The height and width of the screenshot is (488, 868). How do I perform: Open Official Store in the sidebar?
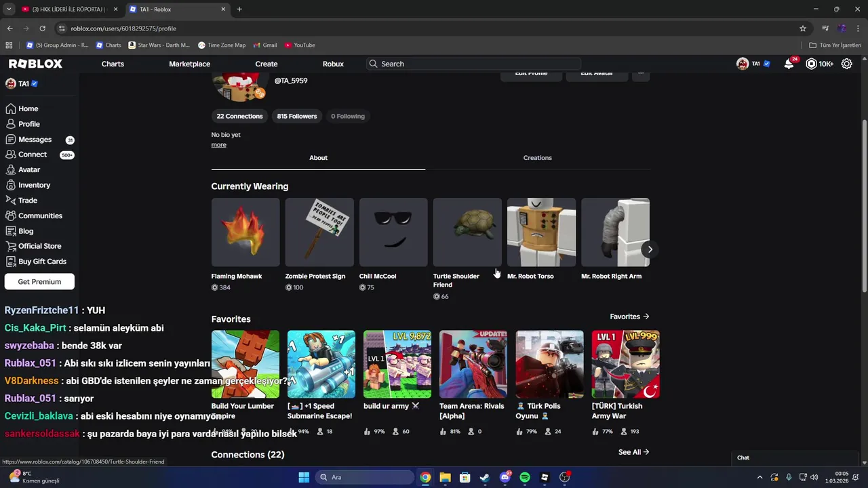click(39, 246)
